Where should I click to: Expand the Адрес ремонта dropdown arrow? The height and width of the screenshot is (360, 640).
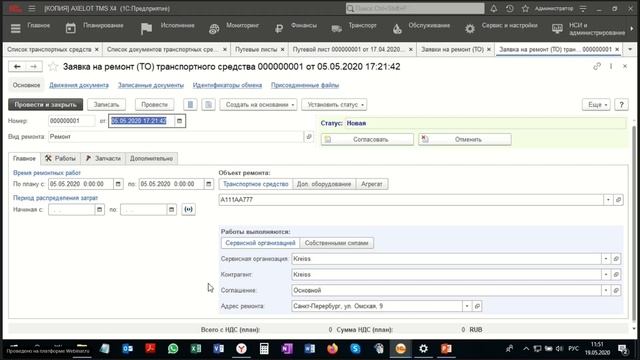pyautogui.click(x=467, y=306)
